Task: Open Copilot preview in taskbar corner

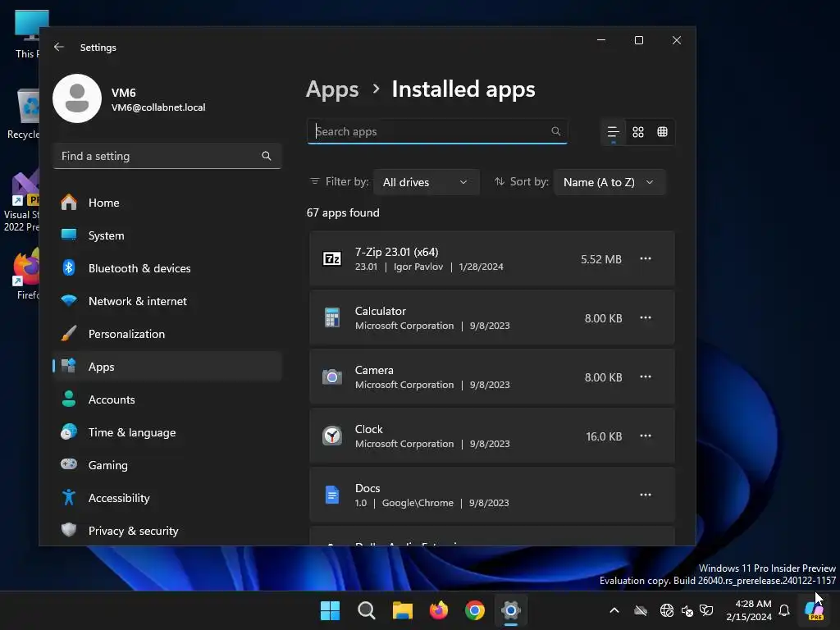Action: [815, 610]
